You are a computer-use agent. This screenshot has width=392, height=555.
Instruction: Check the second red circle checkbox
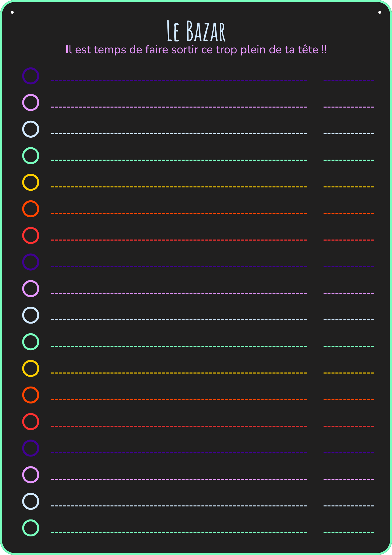[x=30, y=422]
